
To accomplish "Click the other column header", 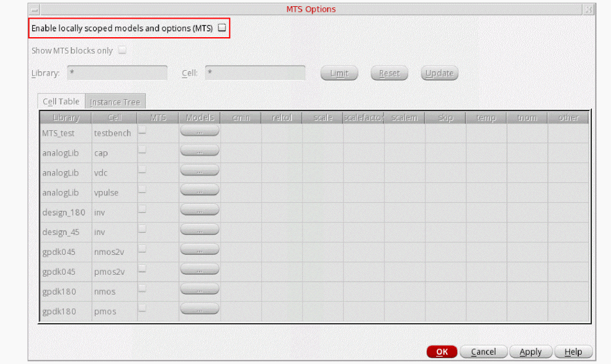I will (569, 117).
